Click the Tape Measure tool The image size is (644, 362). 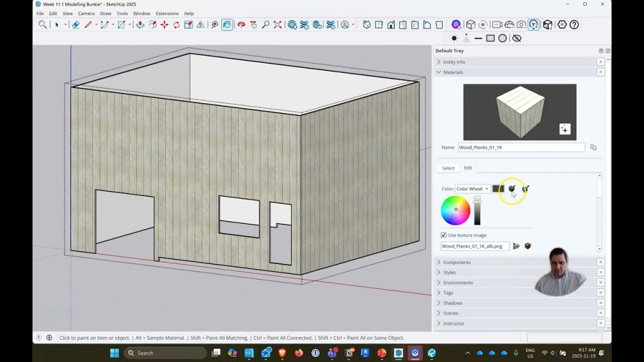[x=214, y=25]
